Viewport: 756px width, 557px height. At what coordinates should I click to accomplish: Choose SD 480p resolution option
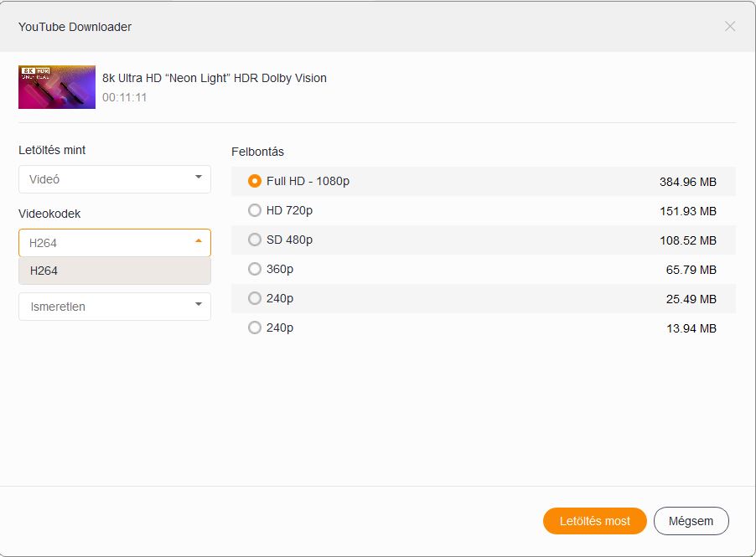255,240
